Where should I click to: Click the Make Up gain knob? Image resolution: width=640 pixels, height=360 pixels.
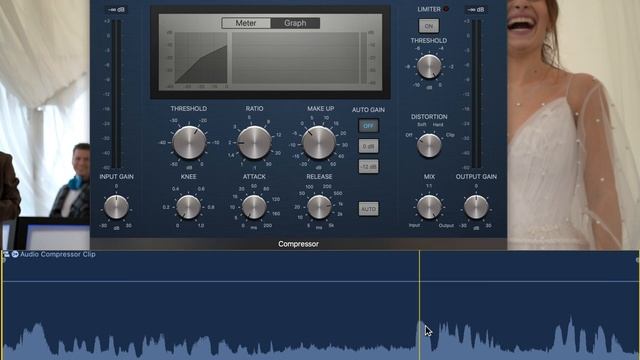319,142
